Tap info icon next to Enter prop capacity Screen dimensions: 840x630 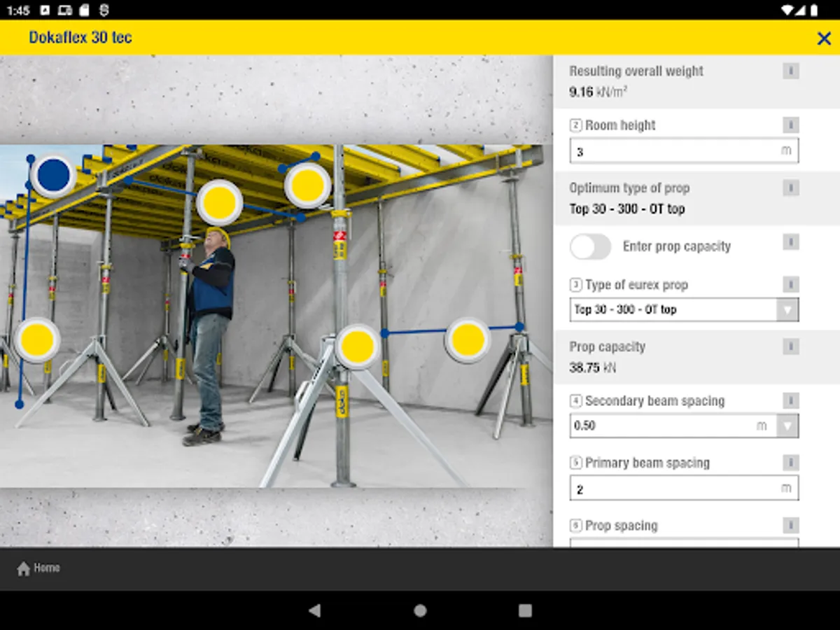(x=790, y=242)
